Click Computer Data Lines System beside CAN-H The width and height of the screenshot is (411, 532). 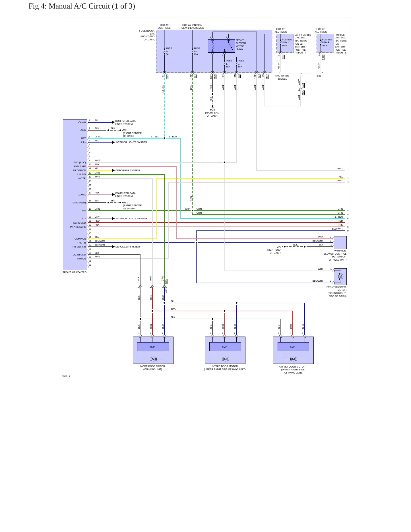pos(125,122)
